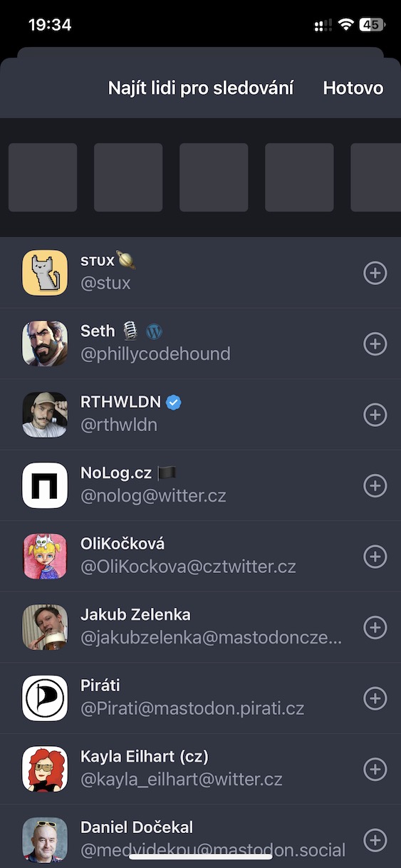Add Piráti account with plus icon
This screenshot has height=868, width=401.
point(375,698)
